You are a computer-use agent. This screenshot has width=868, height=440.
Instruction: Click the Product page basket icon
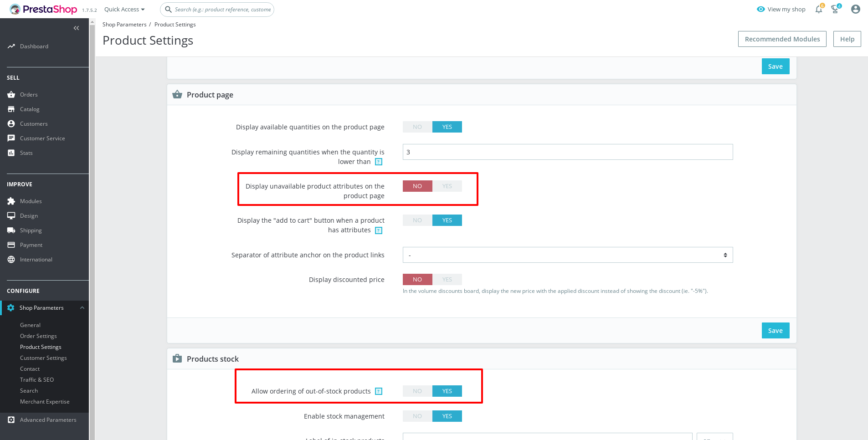click(x=177, y=94)
